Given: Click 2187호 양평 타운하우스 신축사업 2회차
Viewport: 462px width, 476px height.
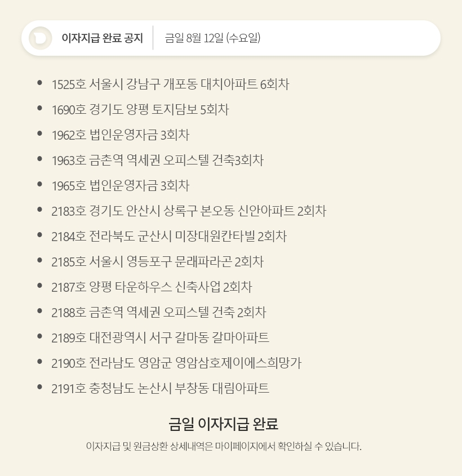Looking at the screenshot, I should pos(151,287).
